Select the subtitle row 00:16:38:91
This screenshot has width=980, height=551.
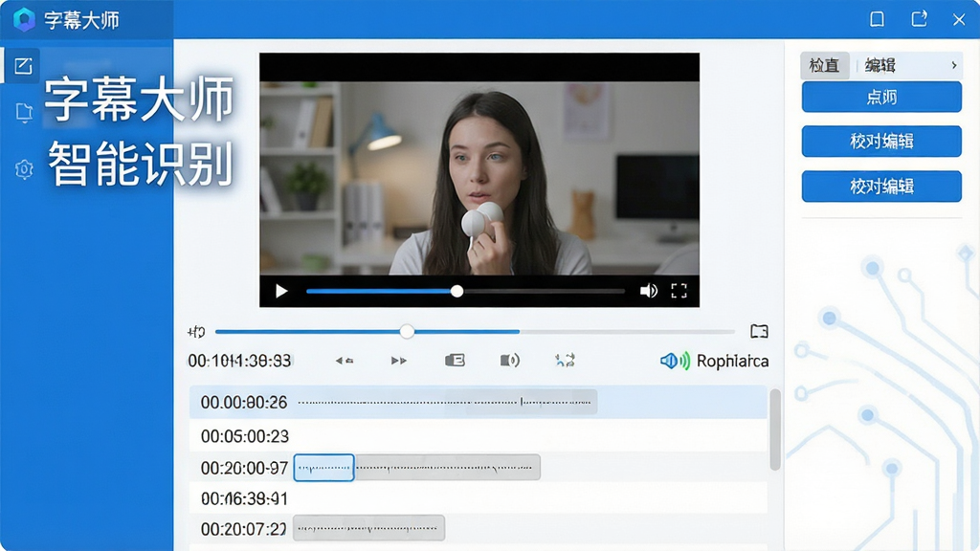coord(479,498)
